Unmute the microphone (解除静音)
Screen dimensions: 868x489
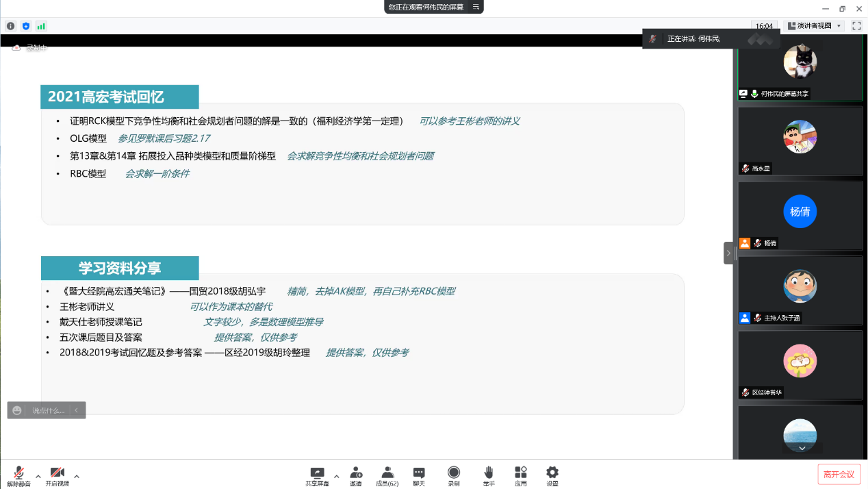[x=18, y=474]
